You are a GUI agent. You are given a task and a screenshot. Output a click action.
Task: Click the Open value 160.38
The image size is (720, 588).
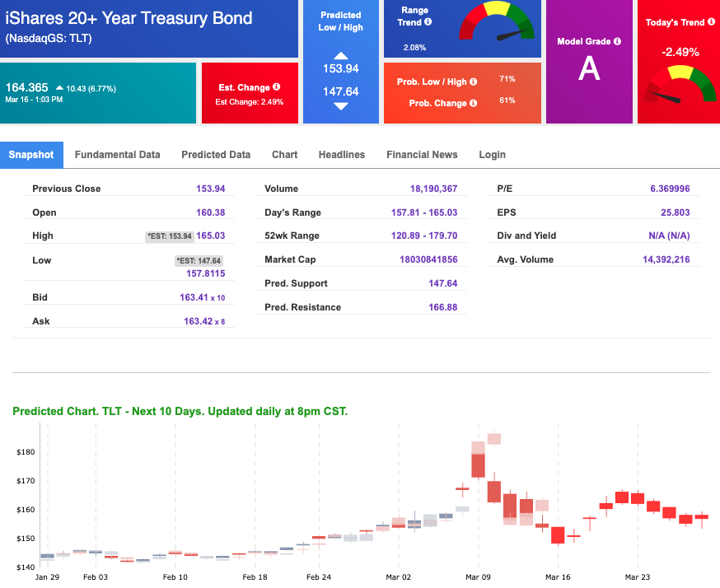pos(211,212)
